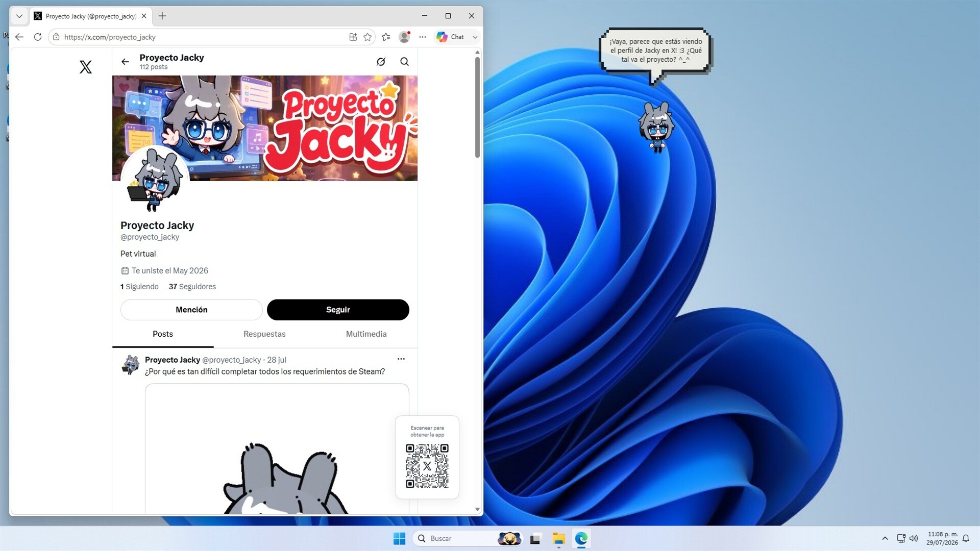Click the Steam requirements post text

tap(265, 371)
